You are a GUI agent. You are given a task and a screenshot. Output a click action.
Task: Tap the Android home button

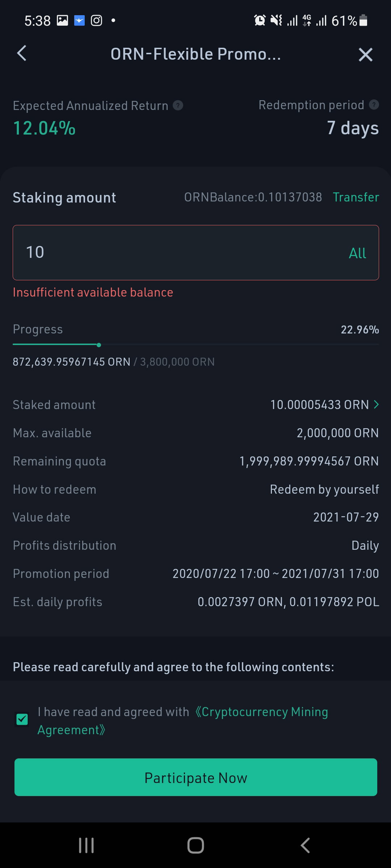pos(195,845)
